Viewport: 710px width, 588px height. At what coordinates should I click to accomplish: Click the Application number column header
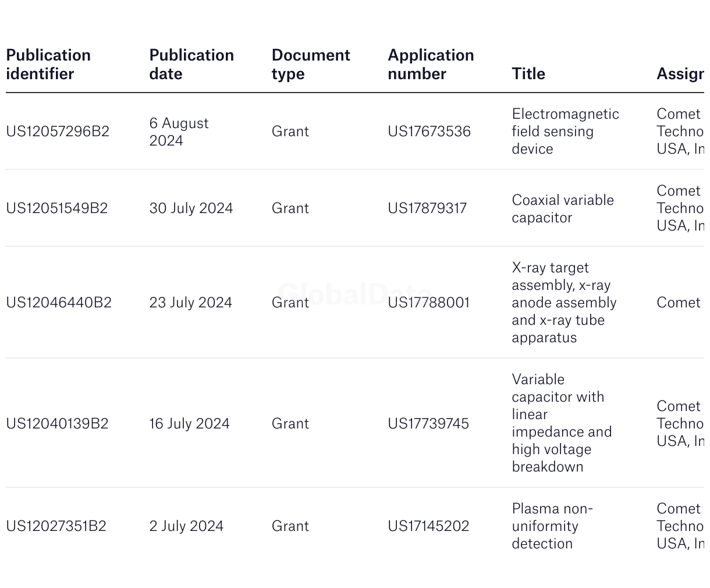click(431, 65)
